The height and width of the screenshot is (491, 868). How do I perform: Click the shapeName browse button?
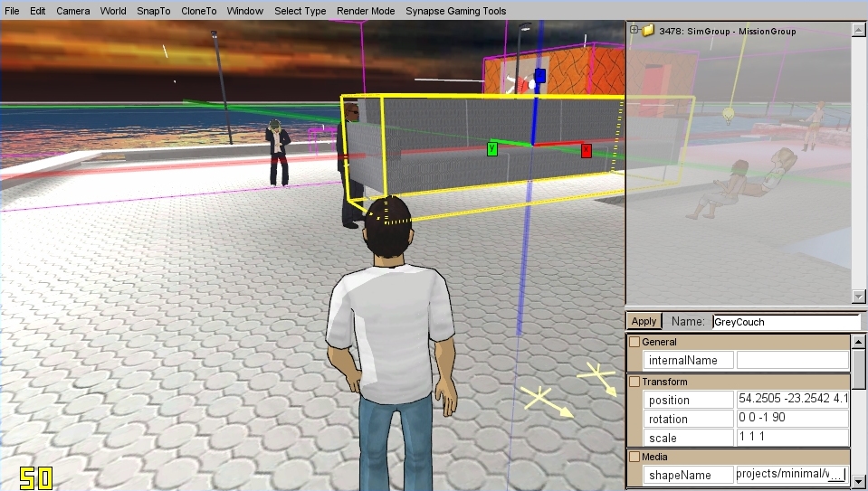(x=836, y=475)
